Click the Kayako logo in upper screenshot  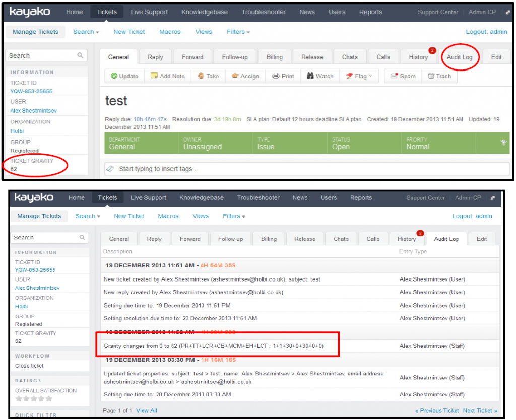[30, 12]
